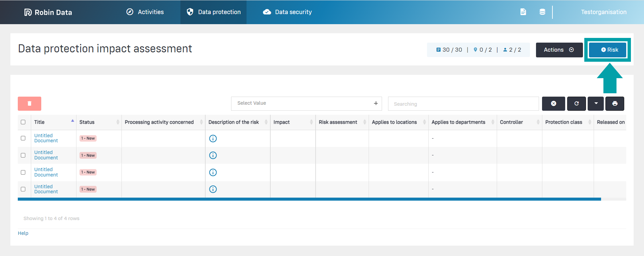Click the blue Risk button

tap(607, 50)
